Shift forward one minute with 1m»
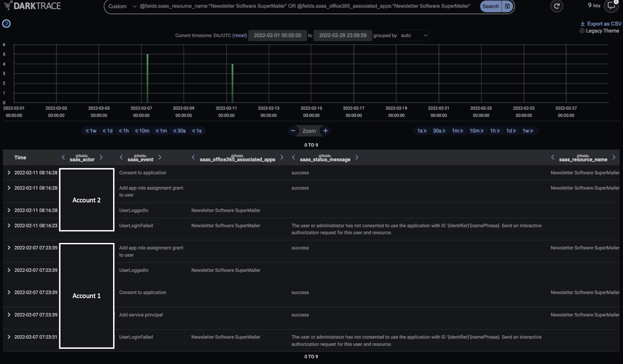 tap(457, 131)
